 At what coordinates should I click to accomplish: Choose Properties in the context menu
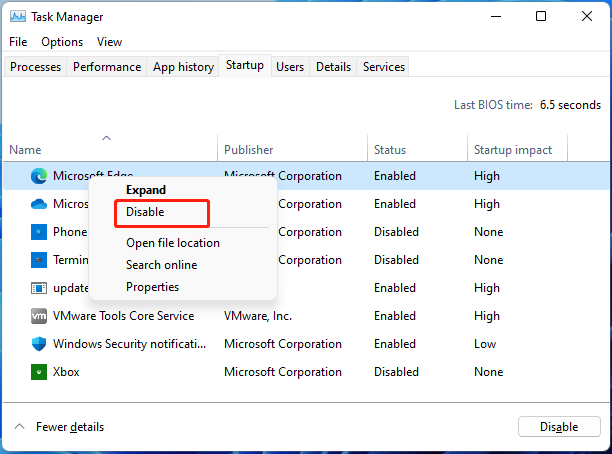pyautogui.click(x=153, y=287)
